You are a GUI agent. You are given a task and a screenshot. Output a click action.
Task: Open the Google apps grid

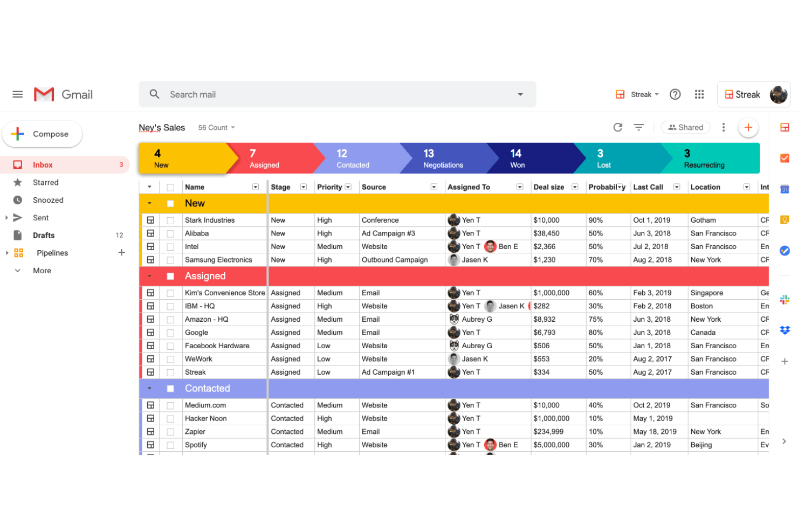pos(699,94)
